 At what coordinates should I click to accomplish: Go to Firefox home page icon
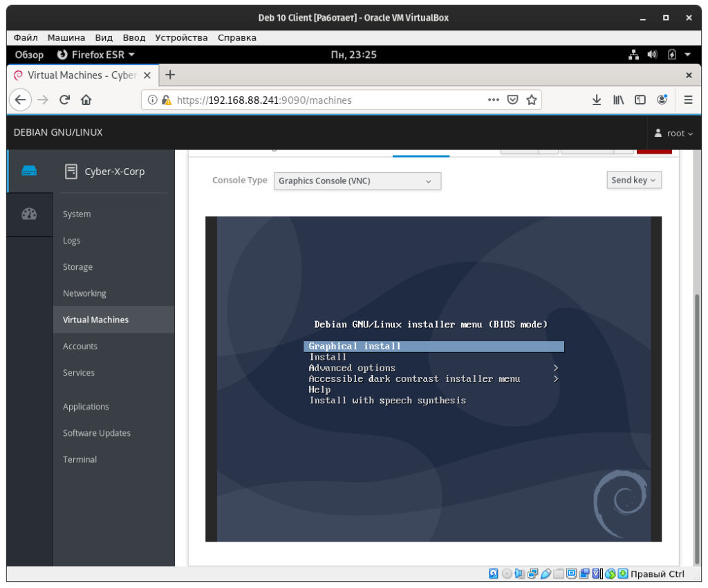pyautogui.click(x=86, y=100)
